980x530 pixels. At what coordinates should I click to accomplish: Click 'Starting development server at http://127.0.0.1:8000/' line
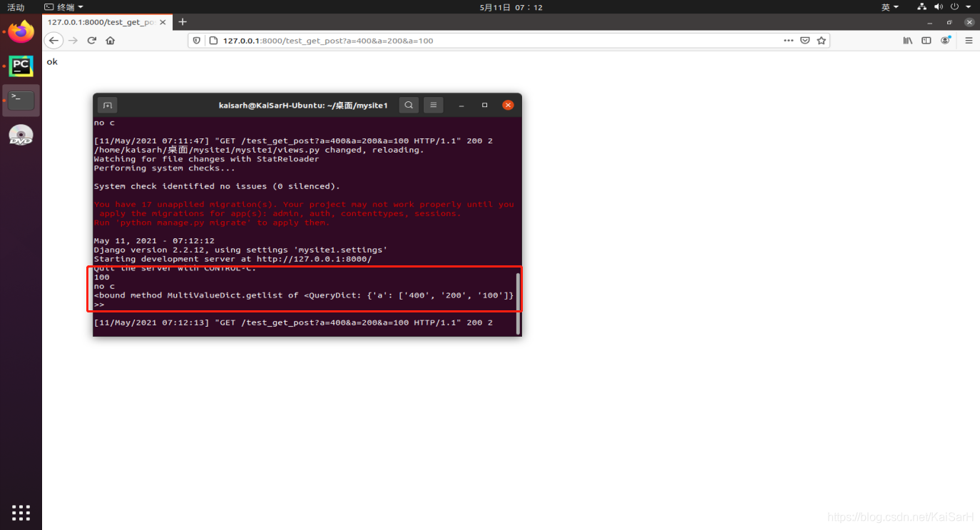pyautogui.click(x=233, y=259)
